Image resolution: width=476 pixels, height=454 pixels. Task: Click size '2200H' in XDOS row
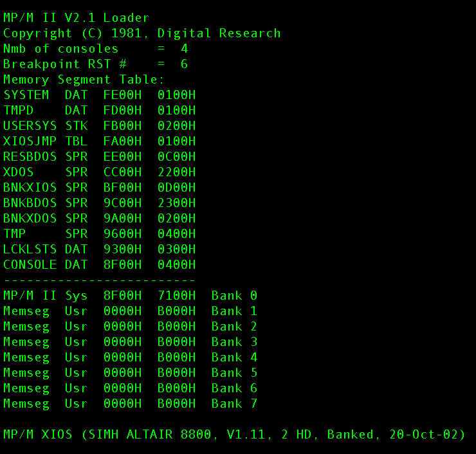pos(177,172)
